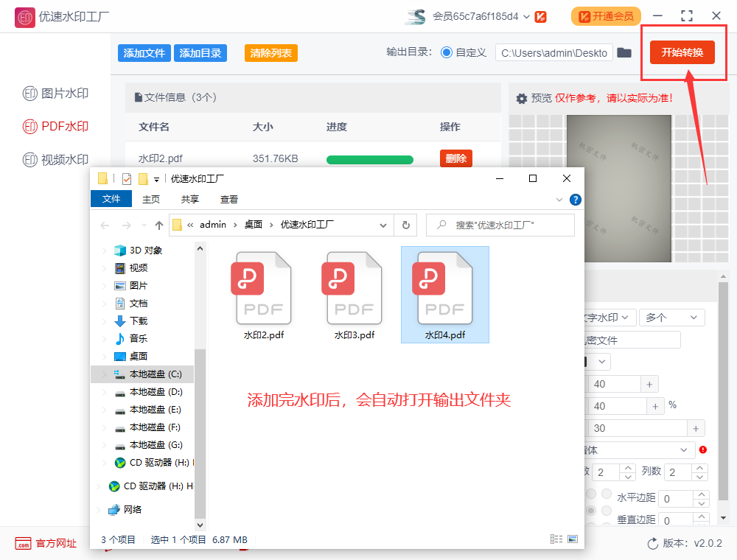
Task: Click the 水印2.pdf green progress bar
Action: coord(370,160)
